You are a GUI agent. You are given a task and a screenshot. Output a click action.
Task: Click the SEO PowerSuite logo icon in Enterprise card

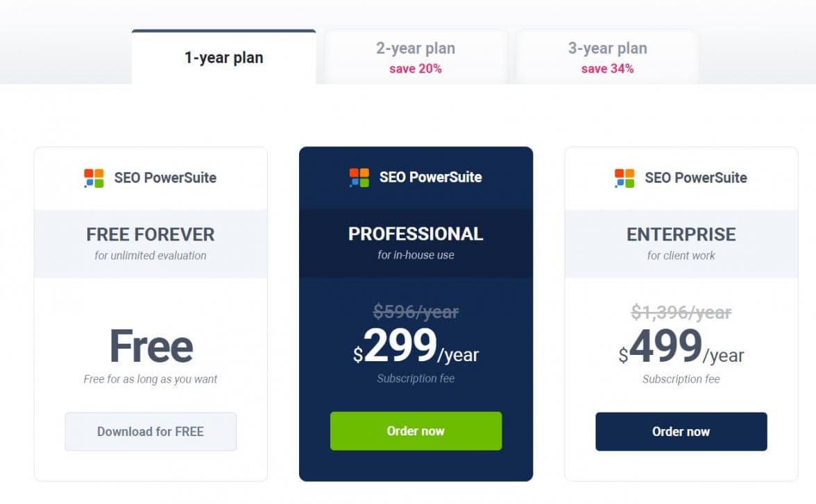pyautogui.click(x=624, y=178)
